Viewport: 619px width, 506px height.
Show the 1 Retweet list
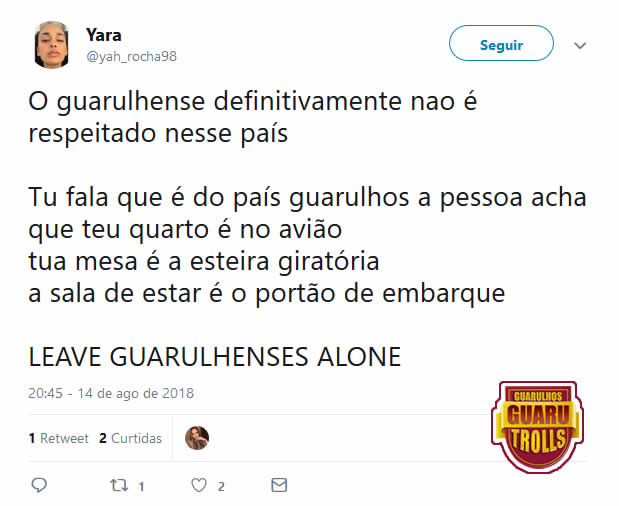tap(58, 438)
